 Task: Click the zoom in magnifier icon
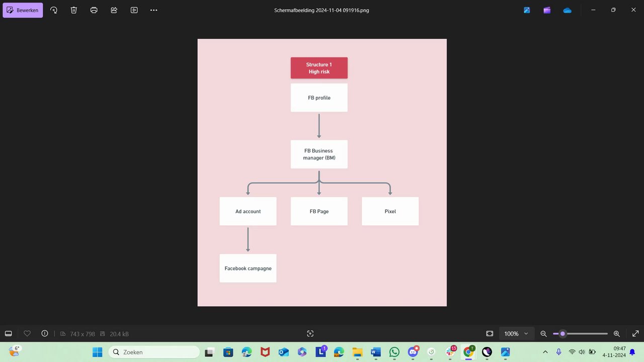pyautogui.click(x=617, y=334)
